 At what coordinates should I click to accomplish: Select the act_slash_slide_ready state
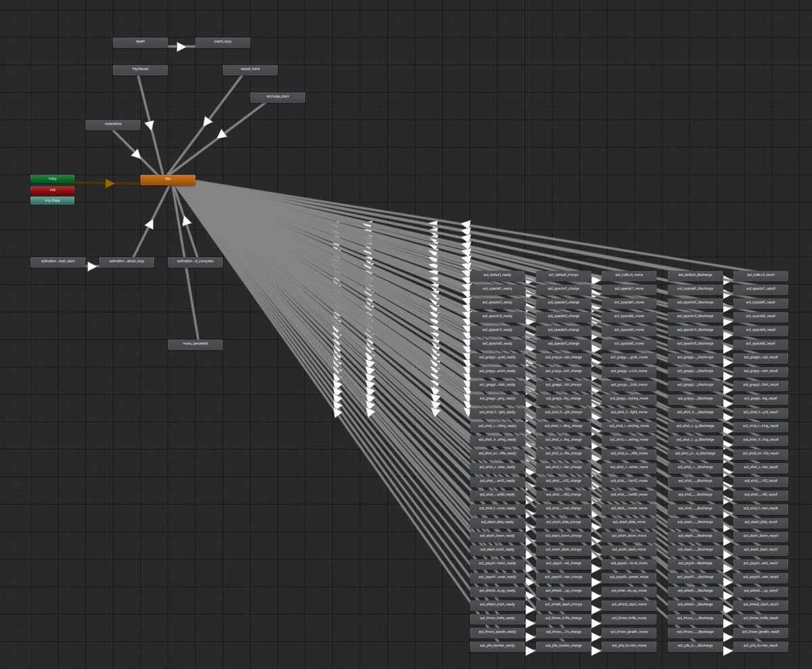[497, 523]
